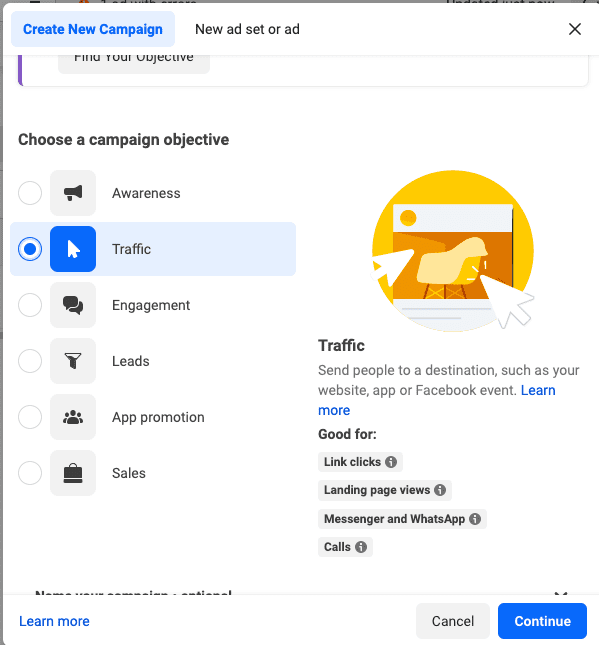This screenshot has height=645, width=599.
Task: Click the Link clicks tag
Action: pos(360,462)
